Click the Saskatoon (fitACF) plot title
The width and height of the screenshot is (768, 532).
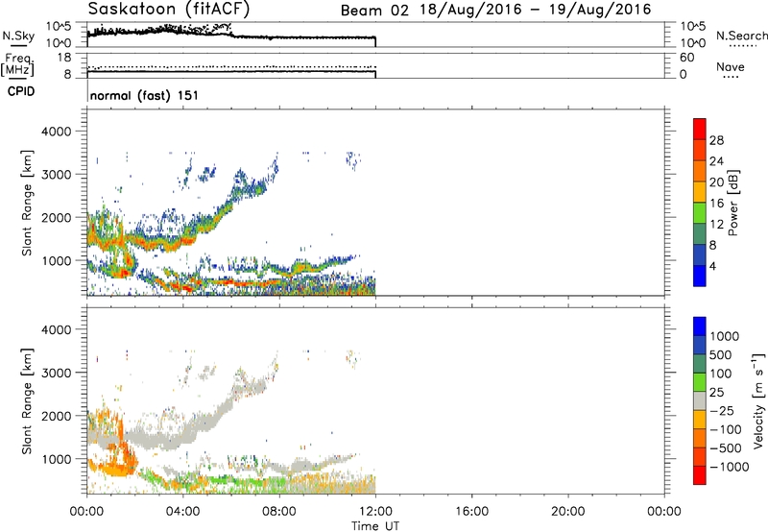click(169, 9)
